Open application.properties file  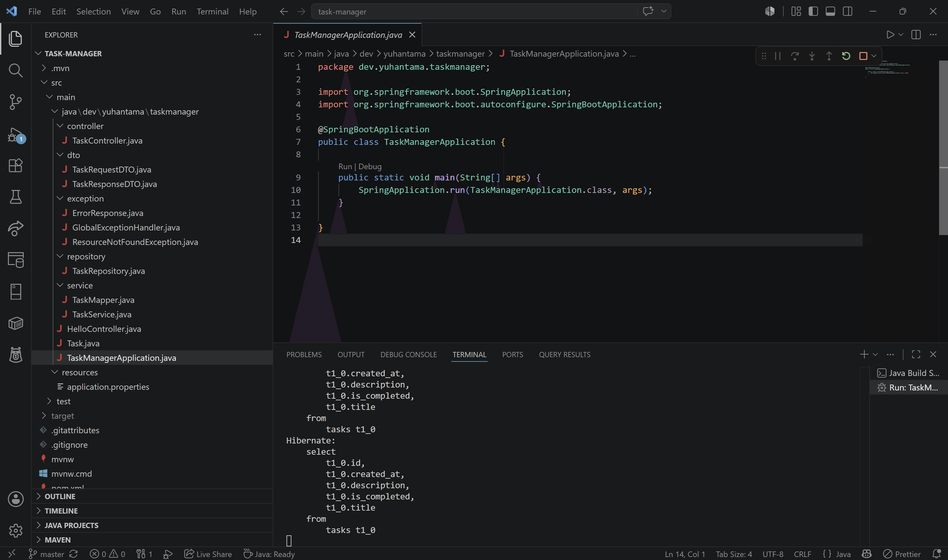108,387
